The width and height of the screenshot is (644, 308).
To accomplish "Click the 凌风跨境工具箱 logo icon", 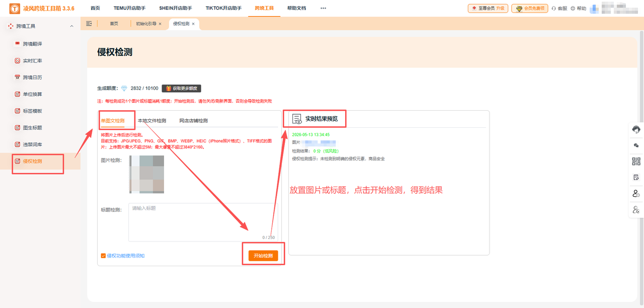I will [15, 9].
